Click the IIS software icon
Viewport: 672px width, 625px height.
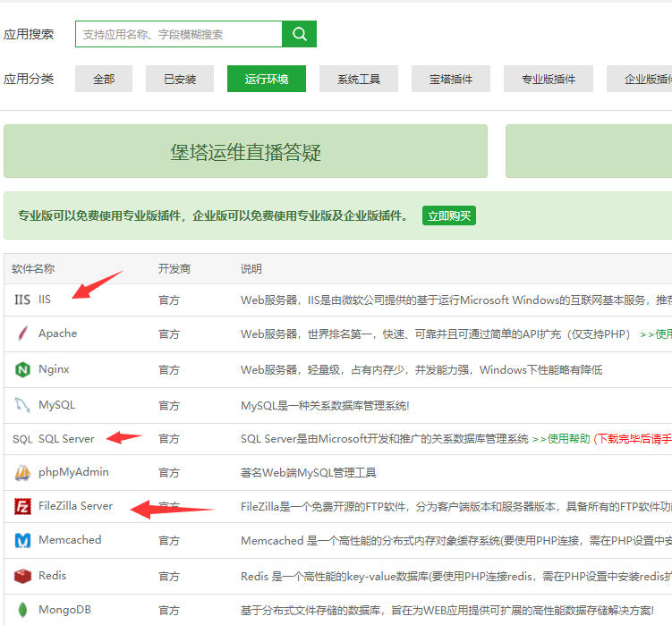point(22,300)
